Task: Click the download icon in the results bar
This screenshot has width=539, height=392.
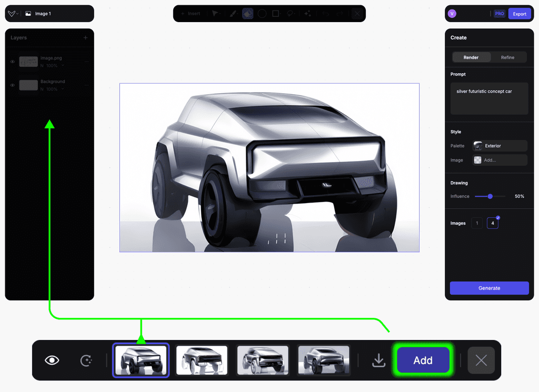Action: tap(378, 360)
